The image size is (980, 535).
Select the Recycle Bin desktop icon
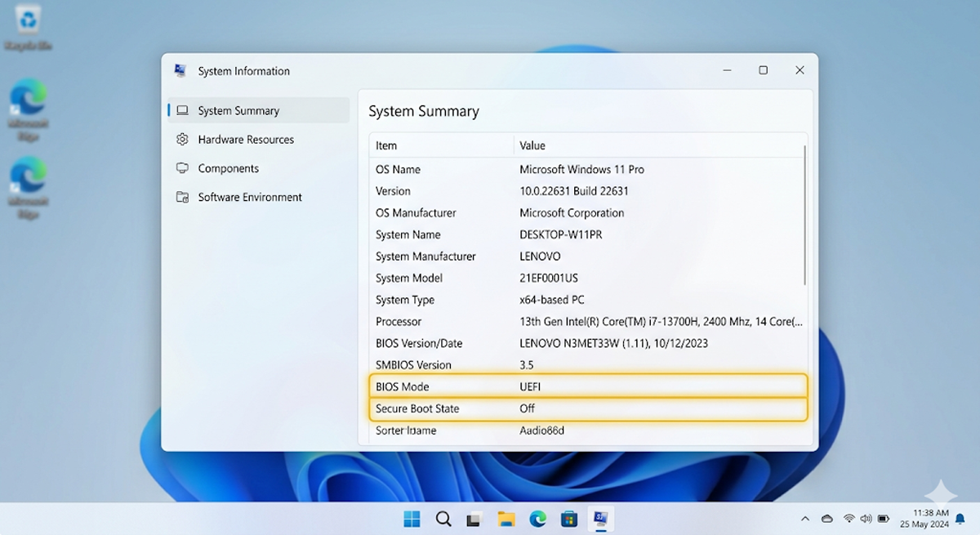point(28,28)
